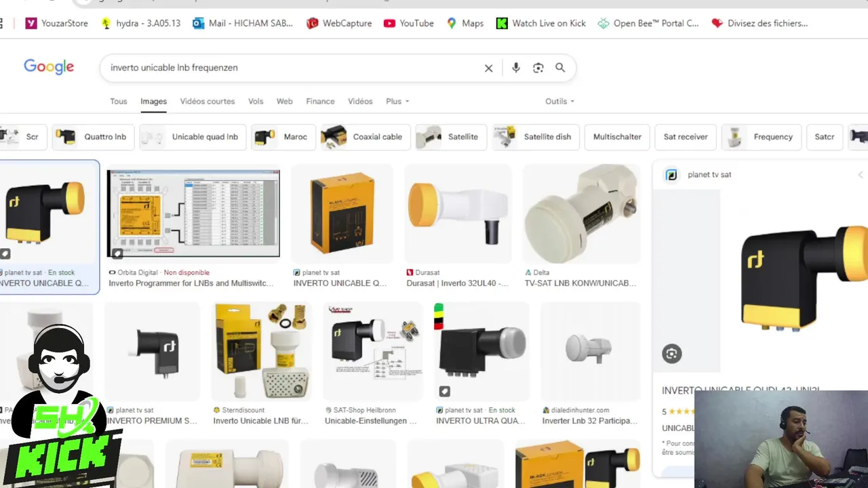The width and height of the screenshot is (868, 488).
Task: Open the YouTube bookmark
Action: (x=408, y=23)
